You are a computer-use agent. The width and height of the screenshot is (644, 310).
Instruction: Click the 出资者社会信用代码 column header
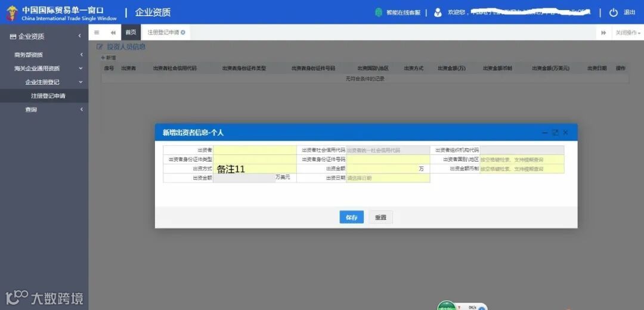[x=175, y=68]
